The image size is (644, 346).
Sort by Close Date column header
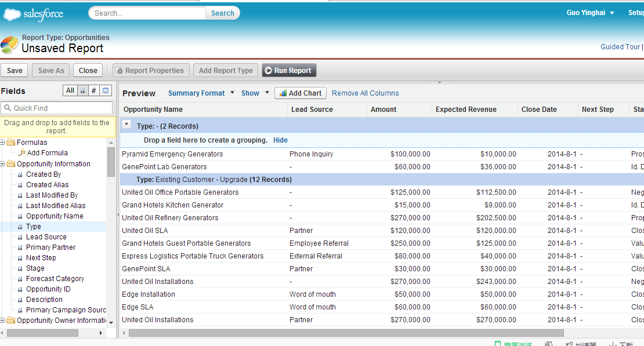[x=548, y=110]
